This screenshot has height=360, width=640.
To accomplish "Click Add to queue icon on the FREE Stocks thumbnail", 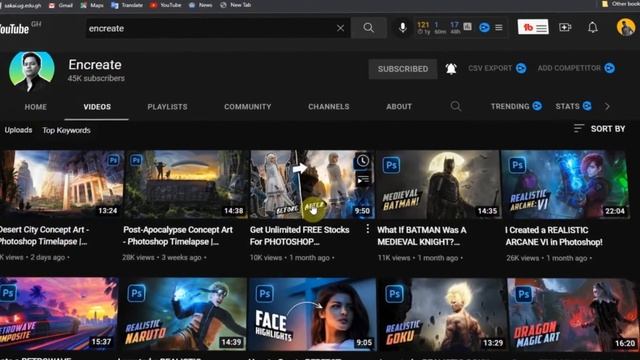I will (362, 179).
